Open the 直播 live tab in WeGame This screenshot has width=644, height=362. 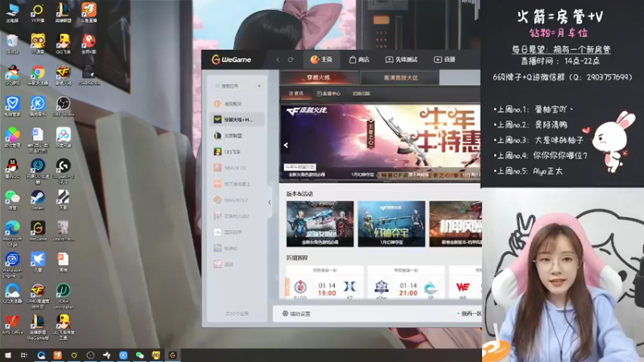(x=444, y=60)
